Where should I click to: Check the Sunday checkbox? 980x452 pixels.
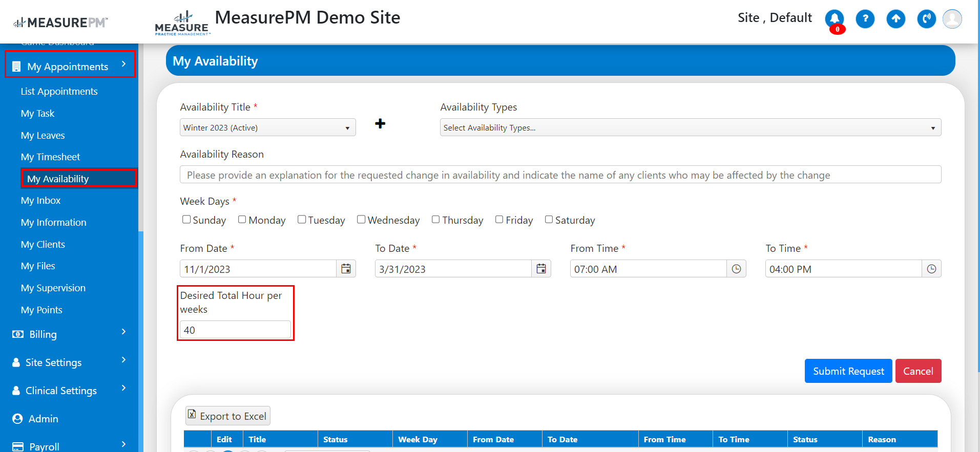coord(186,219)
